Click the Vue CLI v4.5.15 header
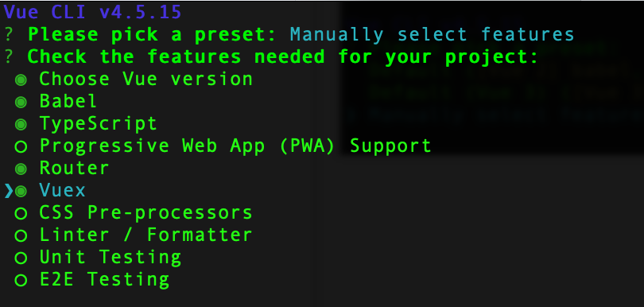The image size is (644, 307). 93,13
